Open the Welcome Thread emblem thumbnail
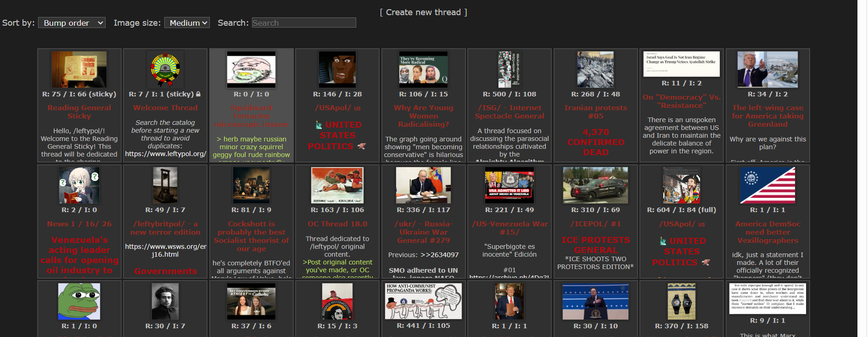Image resolution: width=868 pixels, height=337 pixels. pyautogui.click(x=165, y=69)
